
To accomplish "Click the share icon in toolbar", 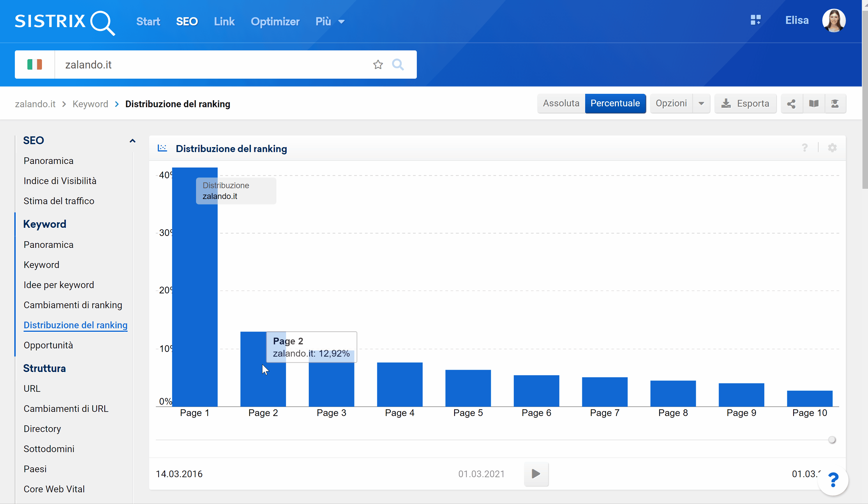I will tap(791, 104).
